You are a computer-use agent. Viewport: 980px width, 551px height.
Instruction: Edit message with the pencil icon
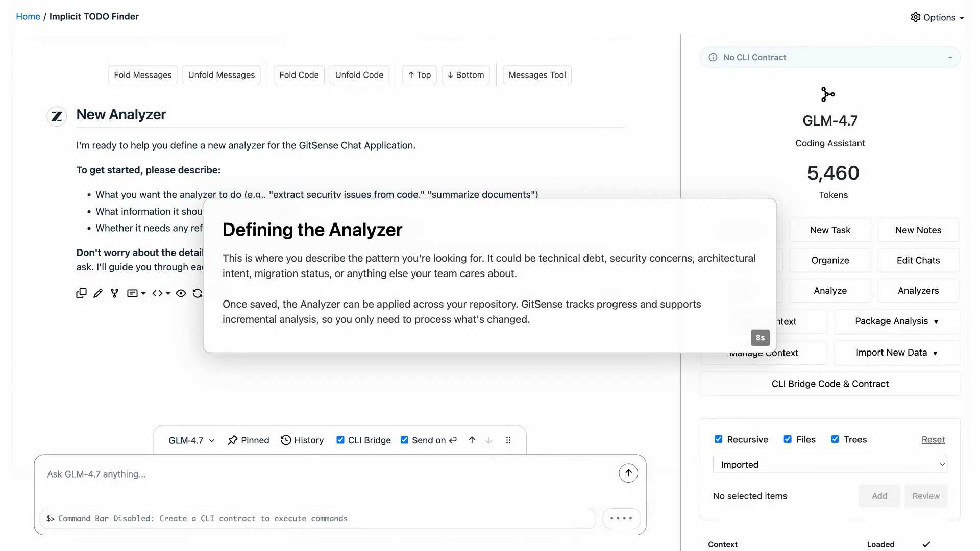(x=98, y=293)
